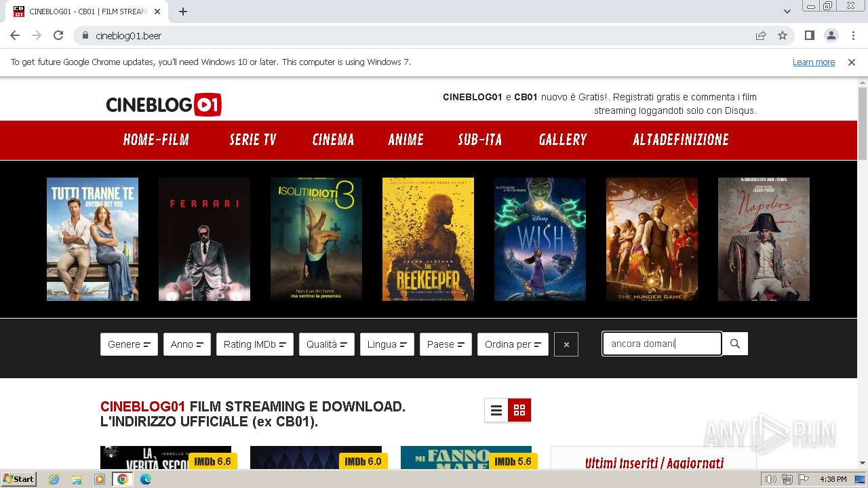The image size is (868, 488).
Task: Close the CINEBLOG01 browser tab
Action: point(157,12)
